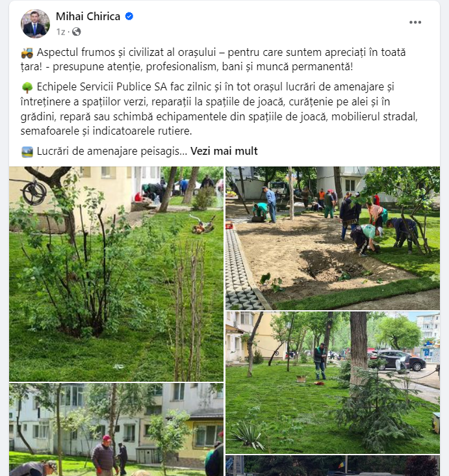
Task: Click the worker in green vest on lawn
Action: [320, 362]
